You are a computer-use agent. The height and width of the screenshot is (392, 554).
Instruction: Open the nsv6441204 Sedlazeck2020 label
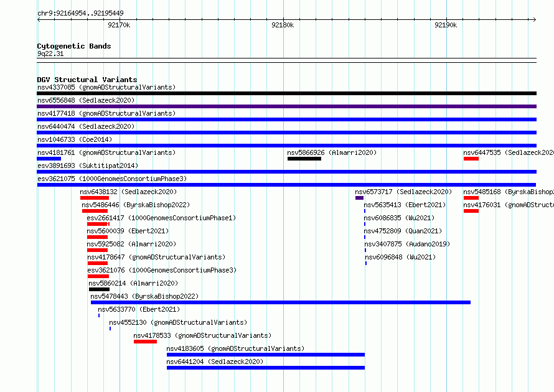pyautogui.click(x=215, y=362)
